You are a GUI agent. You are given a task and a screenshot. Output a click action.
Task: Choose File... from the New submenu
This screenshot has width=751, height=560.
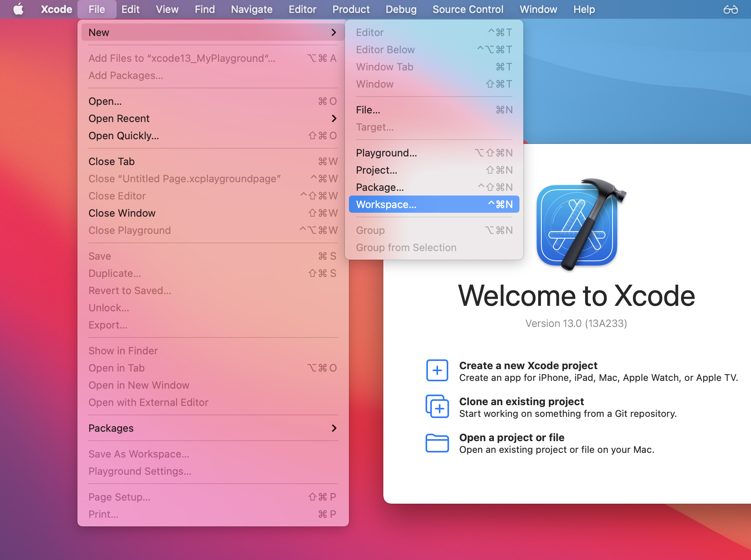point(434,110)
